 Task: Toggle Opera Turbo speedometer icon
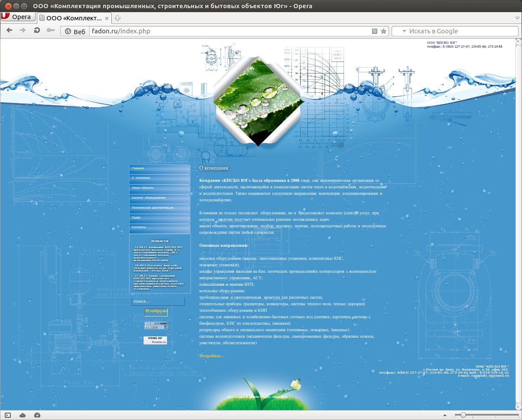pos(37,415)
